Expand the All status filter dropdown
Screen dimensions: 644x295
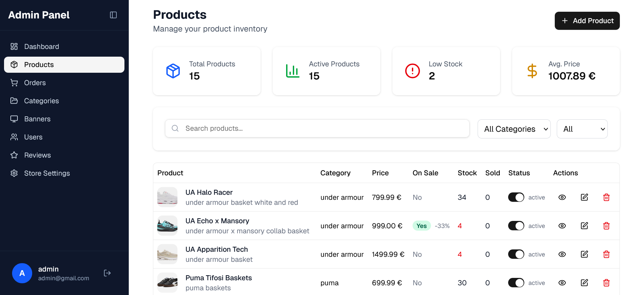tap(582, 129)
